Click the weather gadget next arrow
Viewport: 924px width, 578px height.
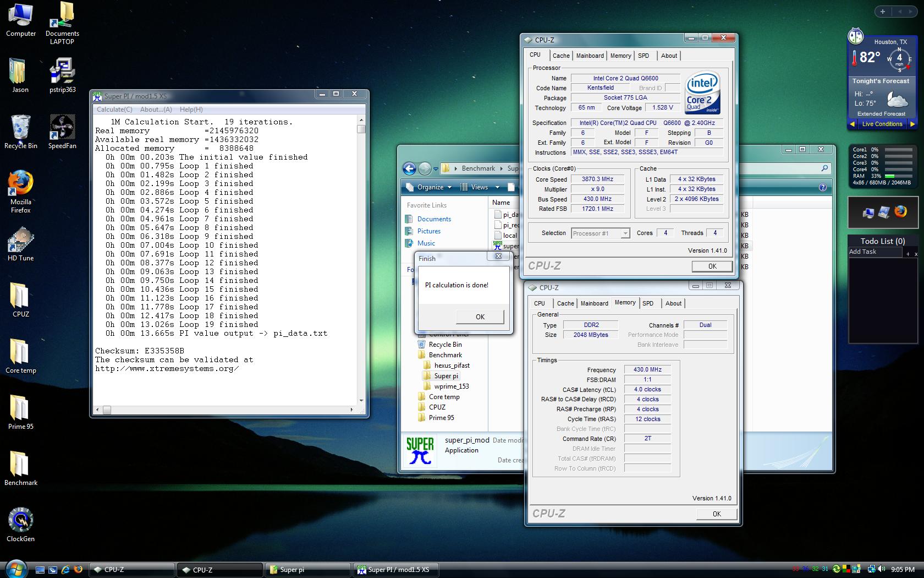pyautogui.click(x=912, y=124)
